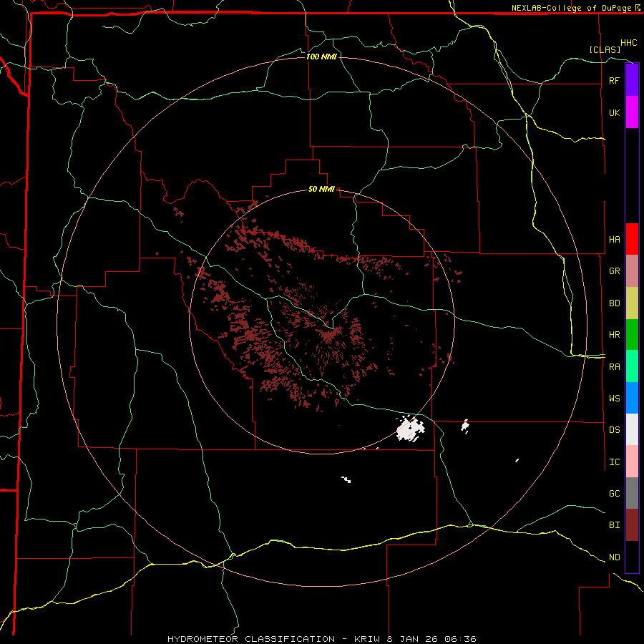Click the 50 NMI range ring label
Viewport: 644px width, 644px height.
[321, 190]
